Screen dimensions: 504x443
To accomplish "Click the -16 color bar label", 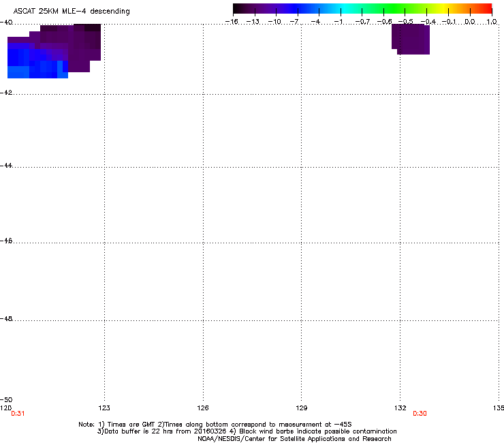I will [x=232, y=22].
